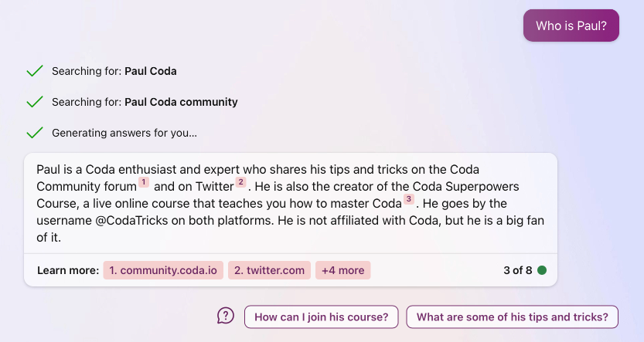
Task: Click the 3 of 8 conversation counter
Action: pyautogui.click(x=518, y=270)
